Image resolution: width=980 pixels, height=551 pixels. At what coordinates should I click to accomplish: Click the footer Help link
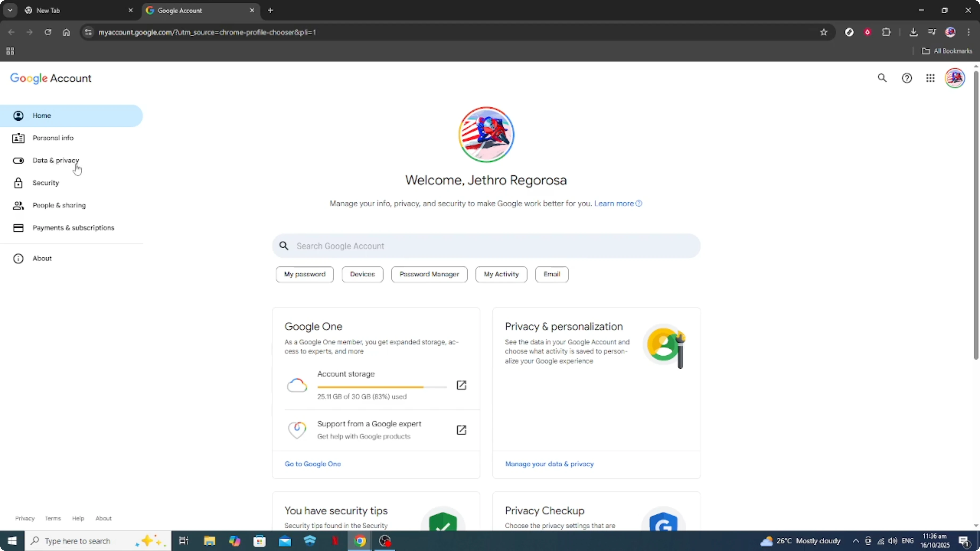[78, 519]
